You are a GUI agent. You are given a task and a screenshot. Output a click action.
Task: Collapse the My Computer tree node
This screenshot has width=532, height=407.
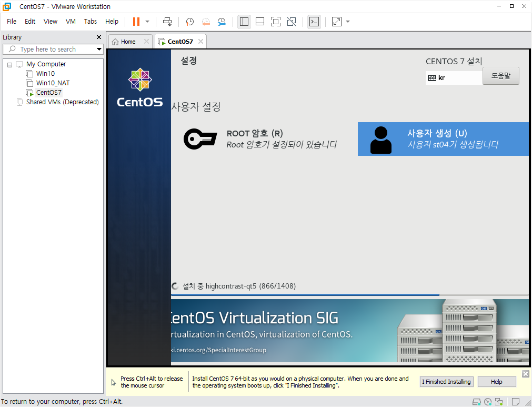click(x=10, y=64)
